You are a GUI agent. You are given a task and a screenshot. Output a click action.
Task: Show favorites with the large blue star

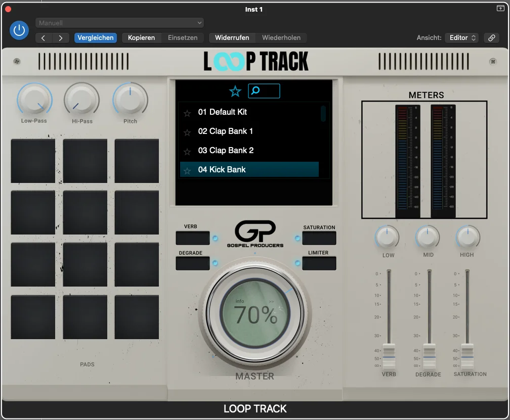[235, 91]
